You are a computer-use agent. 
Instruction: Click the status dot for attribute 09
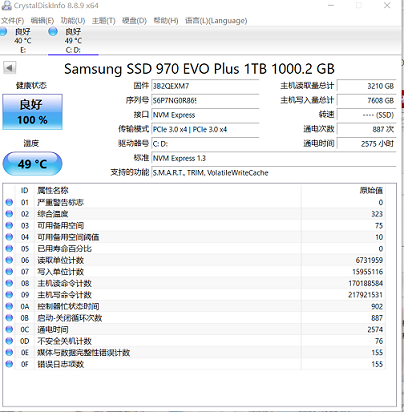[9, 295]
